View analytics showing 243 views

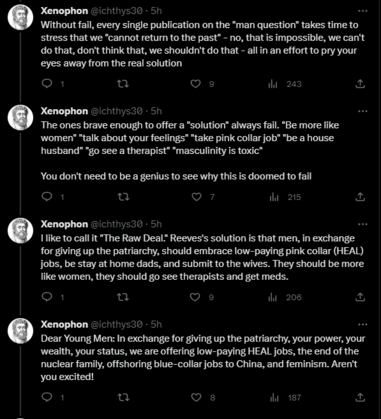pos(285,84)
